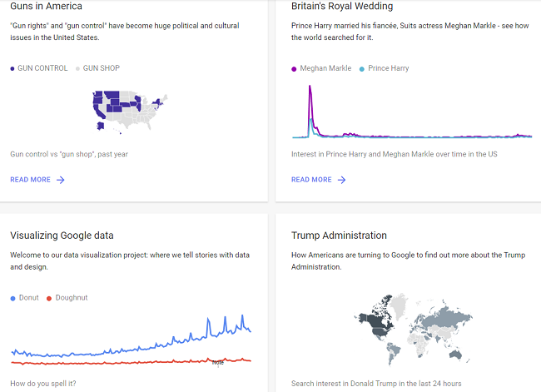
Task: Click caption 'Interest in Prince Harry and Meghan Markle over time'
Action: click(395, 154)
